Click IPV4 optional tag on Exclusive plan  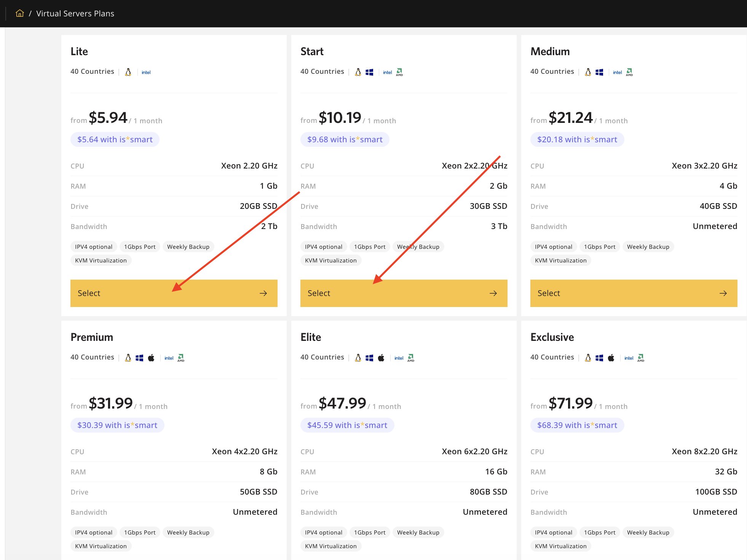[x=554, y=533]
